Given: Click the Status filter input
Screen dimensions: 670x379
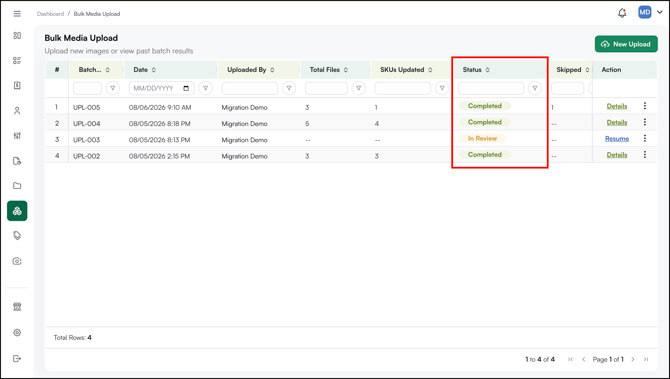Looking at the screenshot, I should point(491,88).
